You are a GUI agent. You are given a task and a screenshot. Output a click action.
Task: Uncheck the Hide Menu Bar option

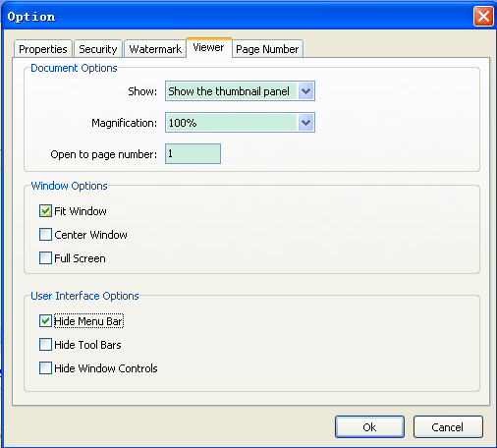click(45, 321)
